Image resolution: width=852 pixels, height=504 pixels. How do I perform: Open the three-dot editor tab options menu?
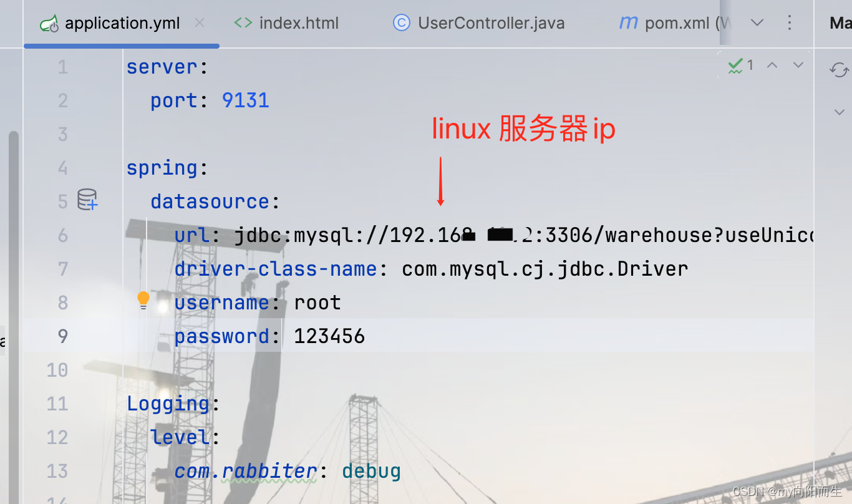pyautogui.click(x=790, y=22)
